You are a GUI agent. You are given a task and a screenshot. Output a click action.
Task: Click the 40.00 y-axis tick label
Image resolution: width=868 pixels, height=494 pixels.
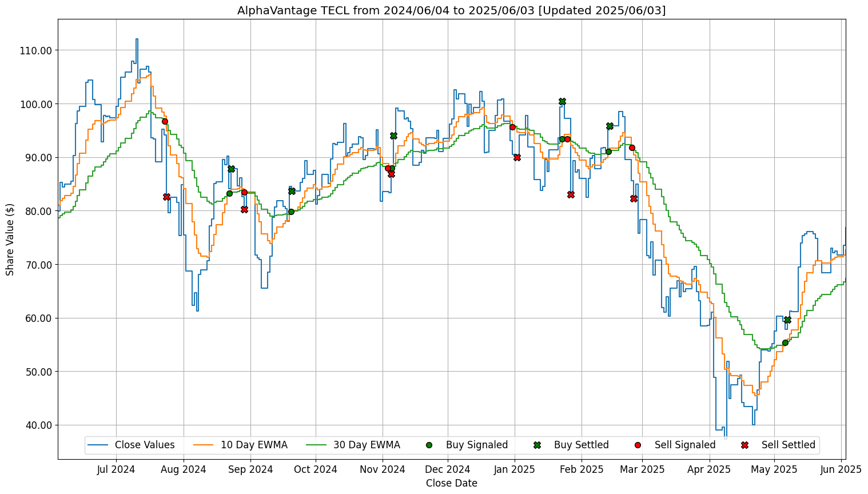(x=38, y=425)
